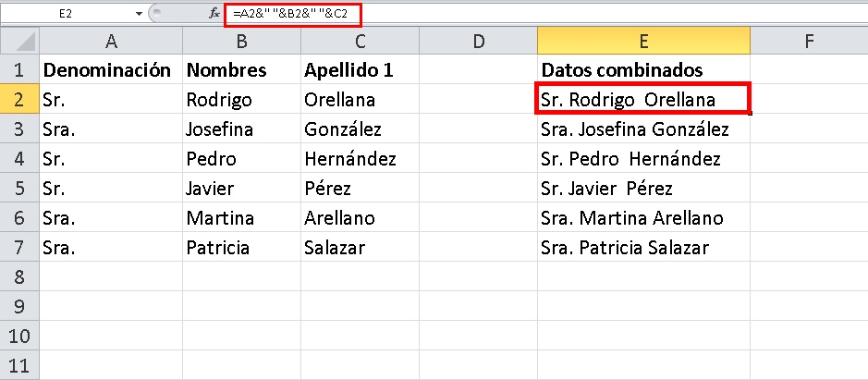This screenshot has width=868, height=380.
Task: Select row 8 header
Action: 19,277
